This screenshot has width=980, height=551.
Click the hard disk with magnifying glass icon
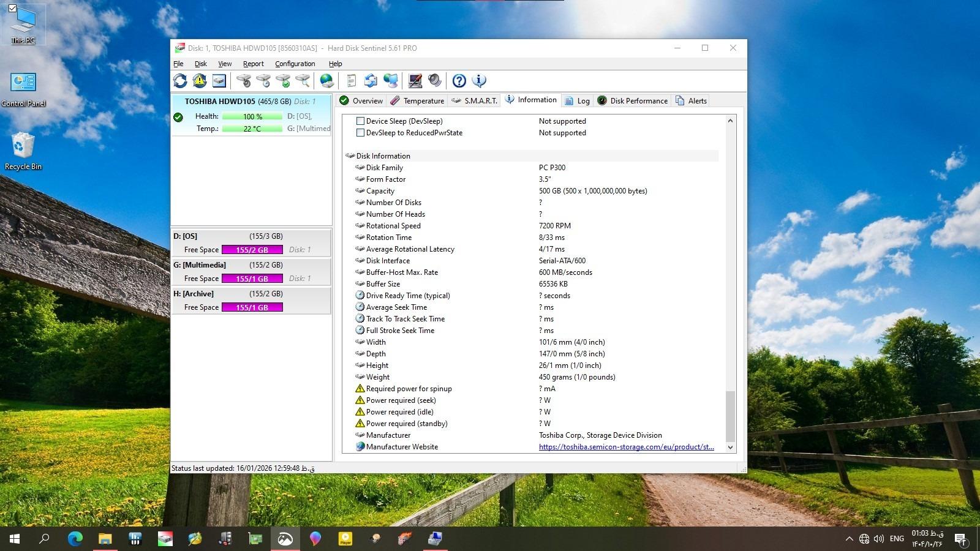303,81
